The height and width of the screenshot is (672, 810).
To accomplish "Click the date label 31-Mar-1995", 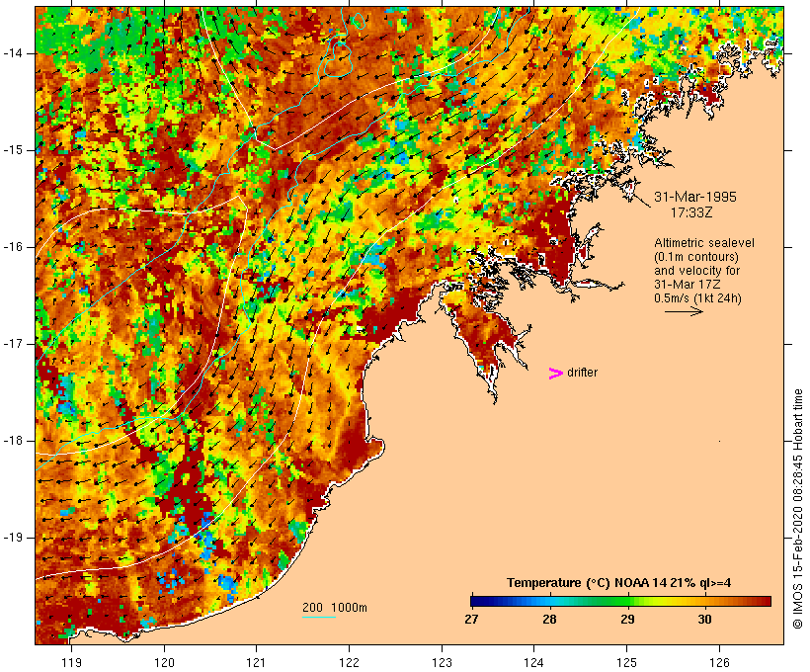I will click(695, 197).
